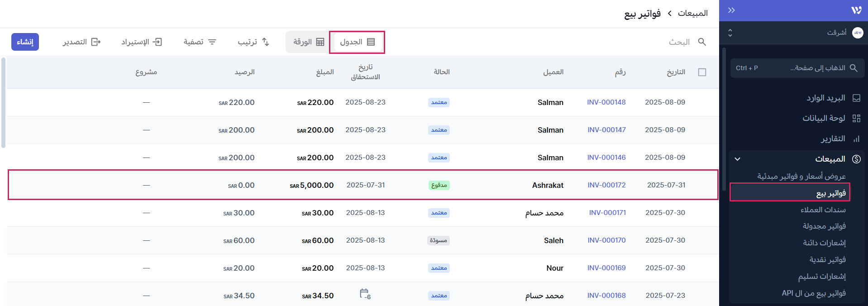Screen dimensions: 868x306
Task: Click the Go to page search field
Action: (x=797, y=68)
